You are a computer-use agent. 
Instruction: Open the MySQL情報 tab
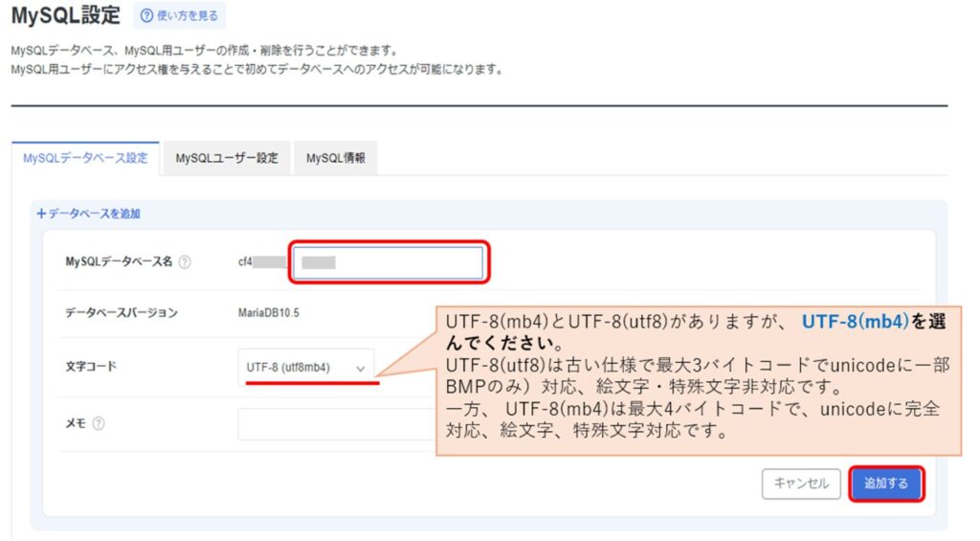[x=336, y=158]
